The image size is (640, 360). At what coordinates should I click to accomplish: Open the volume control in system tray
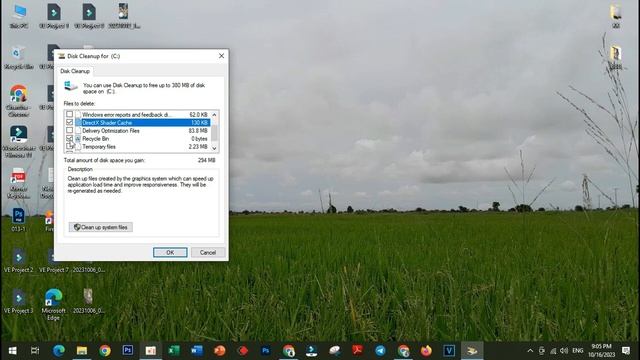(x=564, y=351)
